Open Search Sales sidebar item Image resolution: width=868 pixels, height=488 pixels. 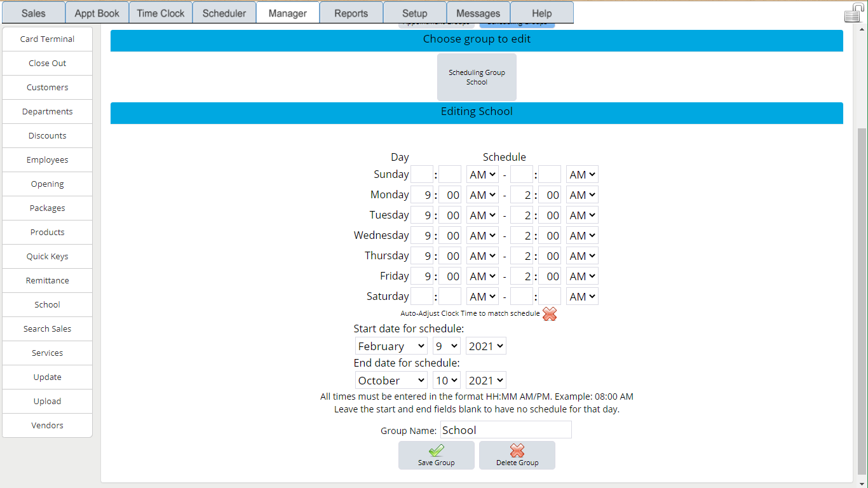click(48, 329)
